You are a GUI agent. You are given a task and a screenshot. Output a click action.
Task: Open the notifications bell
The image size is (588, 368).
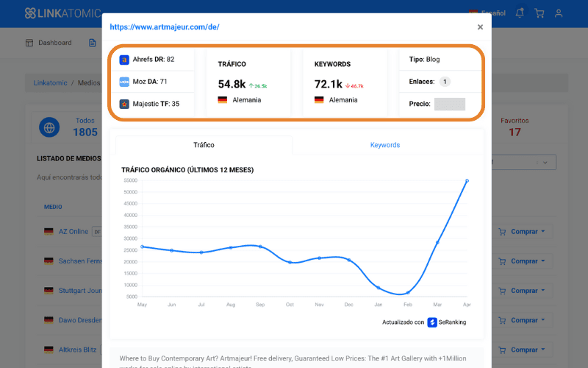point(520,13)
